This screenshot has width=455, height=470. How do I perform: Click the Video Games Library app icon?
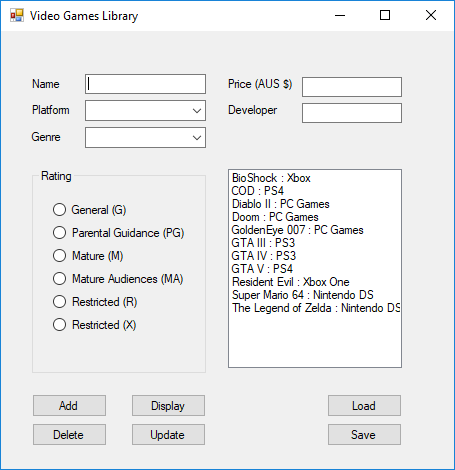coord(17,15)
